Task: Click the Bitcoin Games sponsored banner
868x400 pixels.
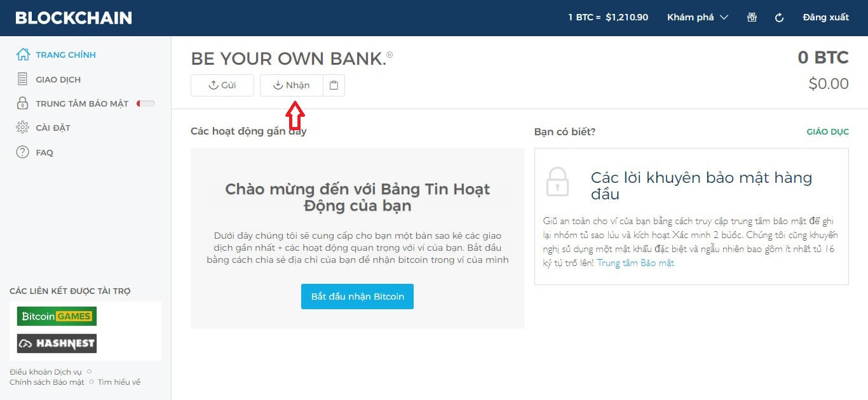Action: tap(57, 316)
